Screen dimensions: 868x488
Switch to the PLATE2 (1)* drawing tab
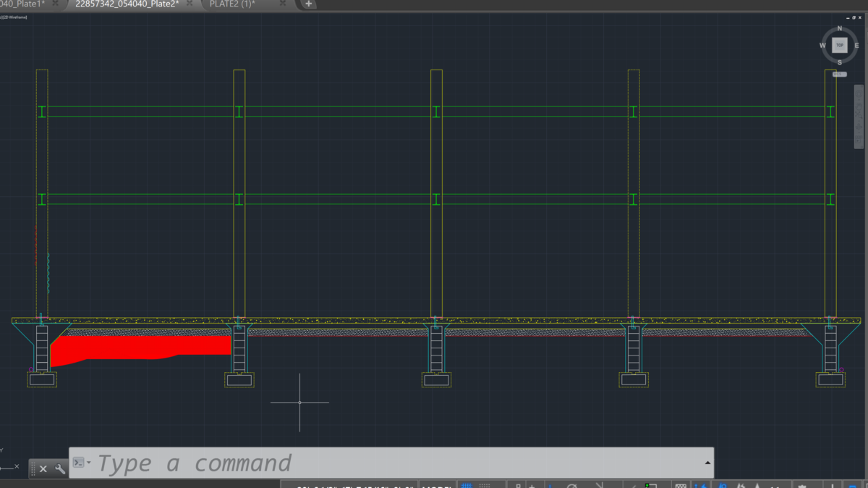click(x=232, y=4)
